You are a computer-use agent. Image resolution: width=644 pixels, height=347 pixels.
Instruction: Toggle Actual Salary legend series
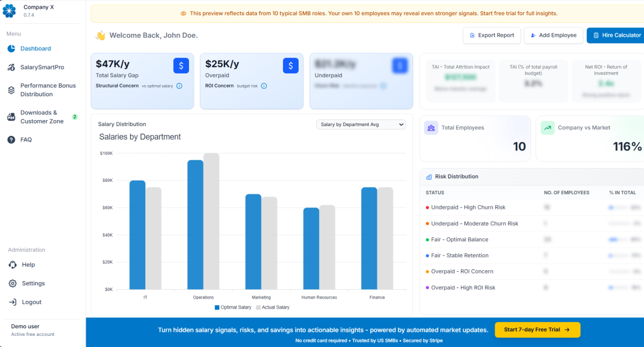(x=272, y=307)
